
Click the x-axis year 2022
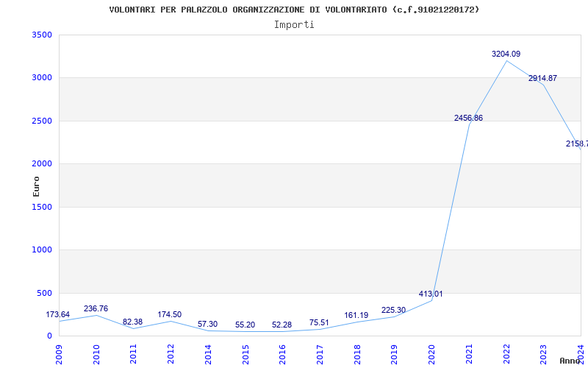tap(506, 355)
